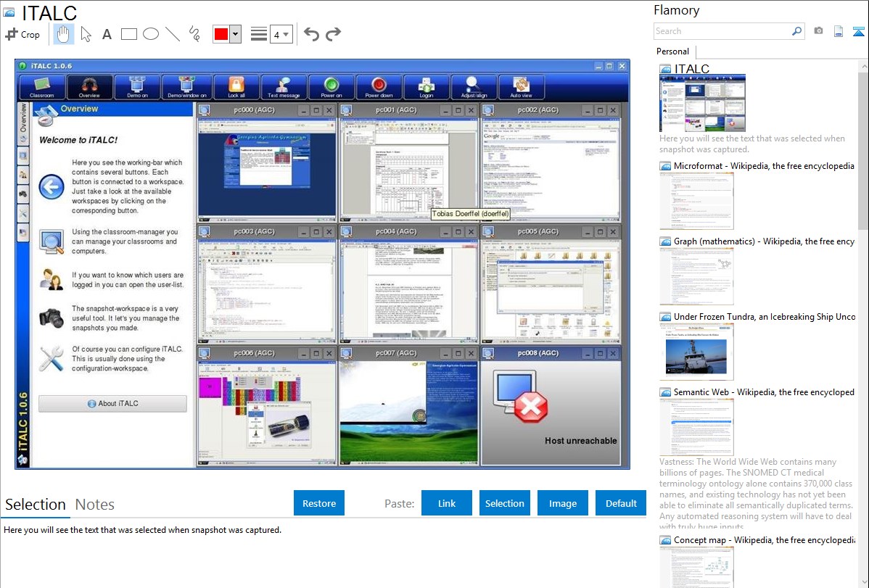This screenshot has height=588, width=869.
Task: Click the Adjust/align icon in iTALC
Action: pos(474,88)
